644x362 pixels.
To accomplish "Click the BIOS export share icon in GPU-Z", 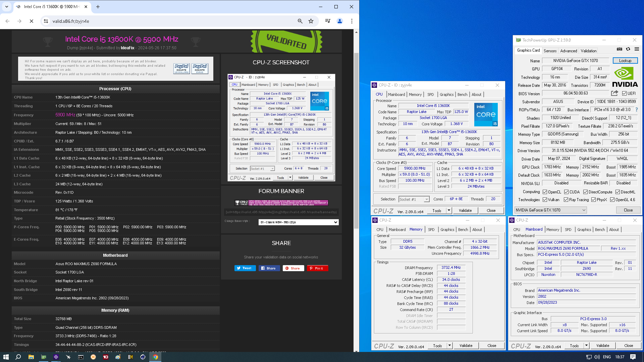I will coord(614,93).
